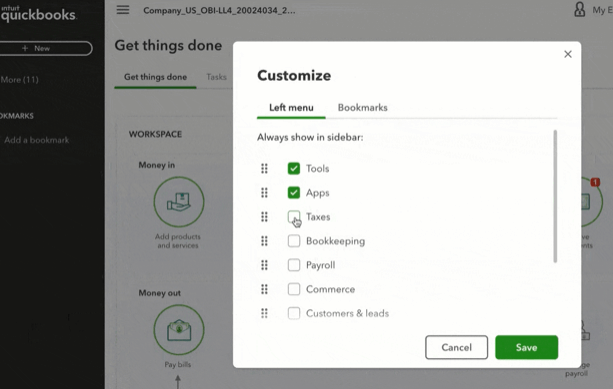The width and height of the screenshot is (613, 389).
Task: Check the Payroll checkbox
Action: (x=294, y=265)
